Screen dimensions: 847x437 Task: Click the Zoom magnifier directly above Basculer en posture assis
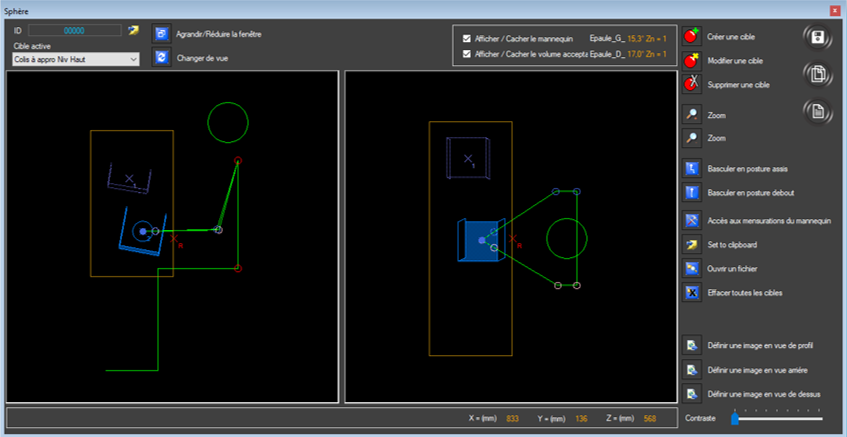[x=692, y=138]
